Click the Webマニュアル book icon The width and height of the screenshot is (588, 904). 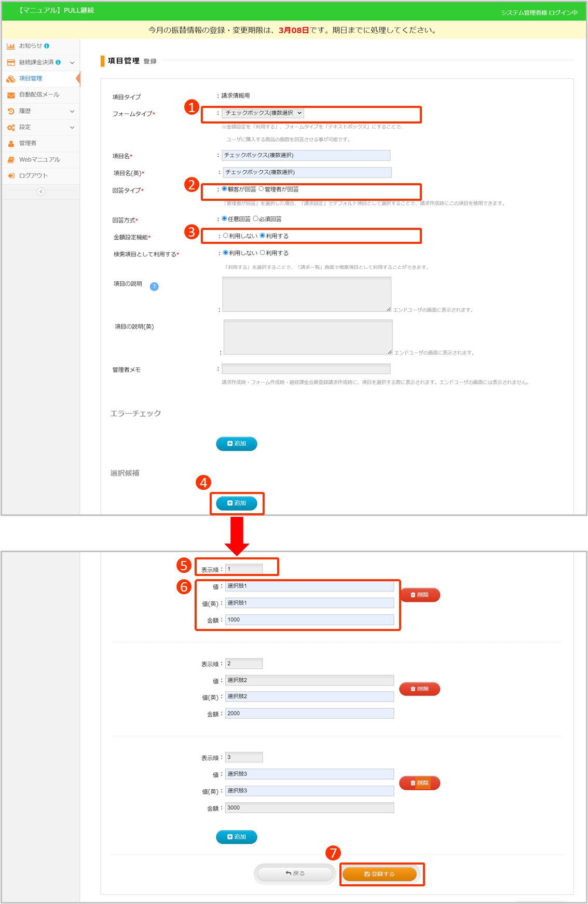10,160
